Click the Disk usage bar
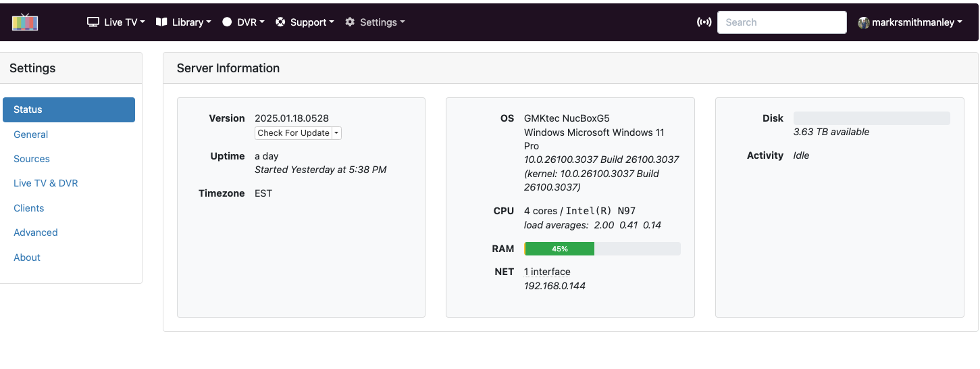The height and width of the screenshot is (369, 980). pos(871,118)
